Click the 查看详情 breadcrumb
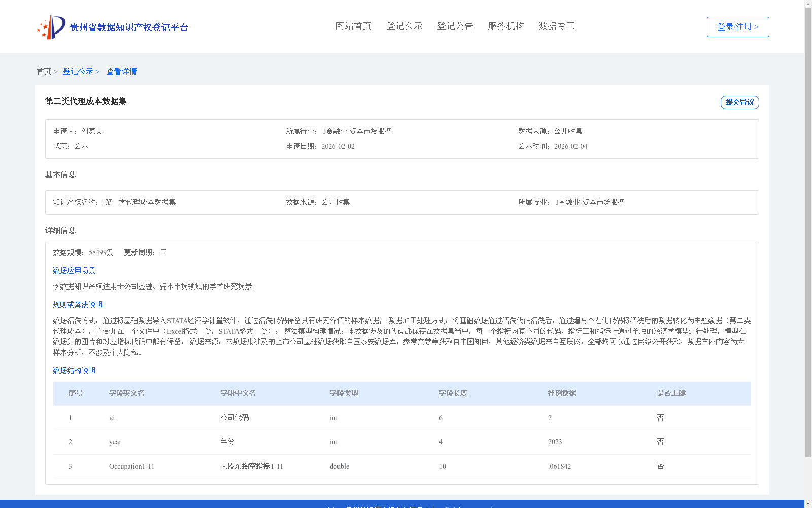Screen dimensions: 812x508 pos(121,72)
